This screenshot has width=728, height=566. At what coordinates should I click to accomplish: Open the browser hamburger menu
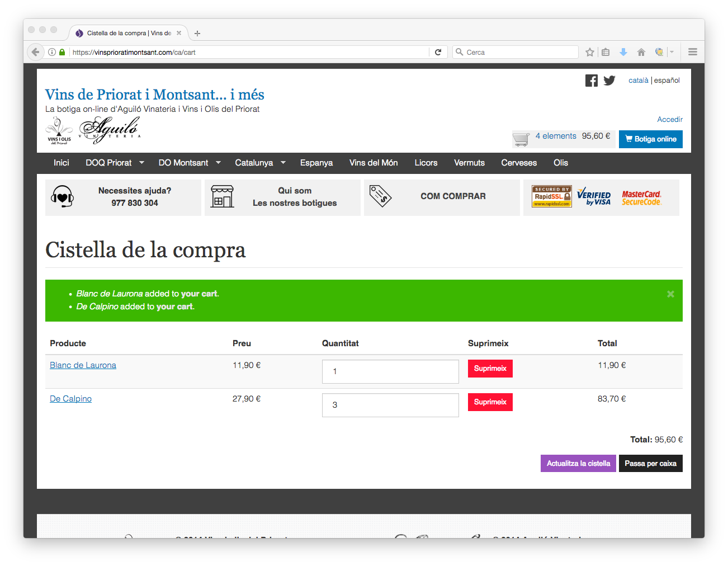click(x=692, y=52)
